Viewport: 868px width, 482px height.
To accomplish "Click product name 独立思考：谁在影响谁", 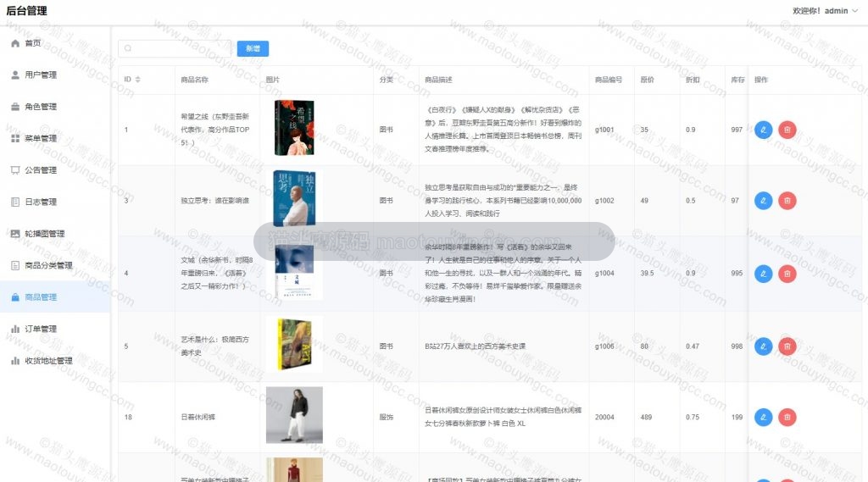I will [x=214, y=200].
